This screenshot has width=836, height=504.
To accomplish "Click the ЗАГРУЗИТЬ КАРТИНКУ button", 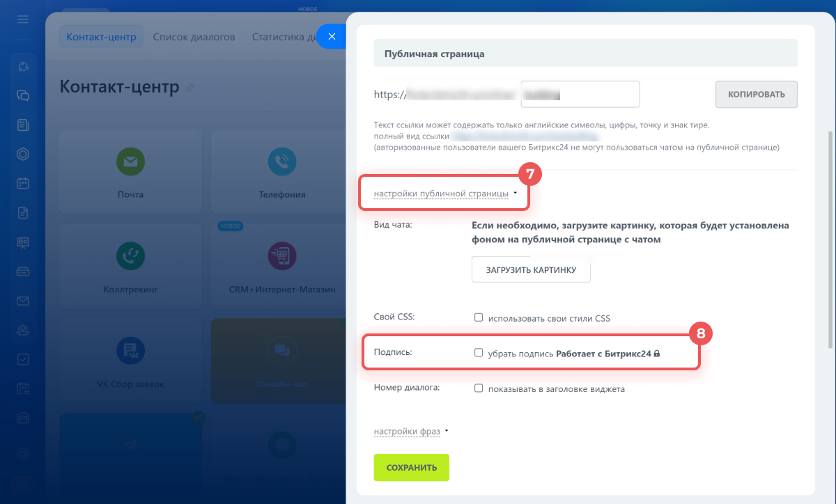I will point(531,269).
